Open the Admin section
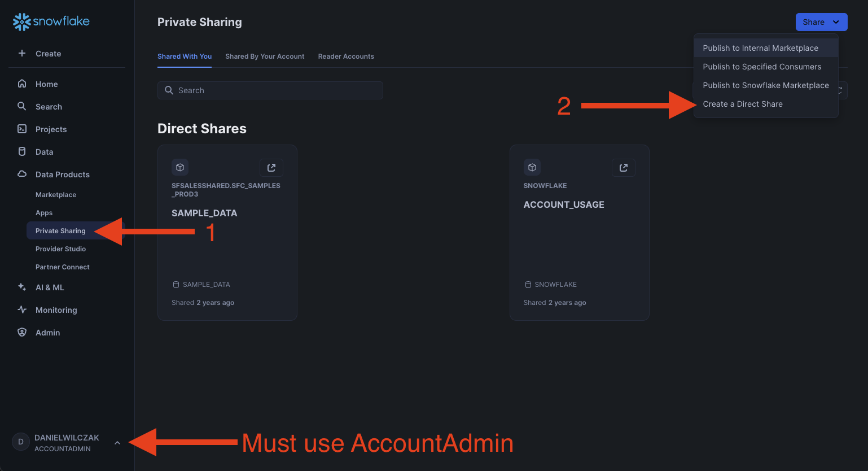 (47, 333)
